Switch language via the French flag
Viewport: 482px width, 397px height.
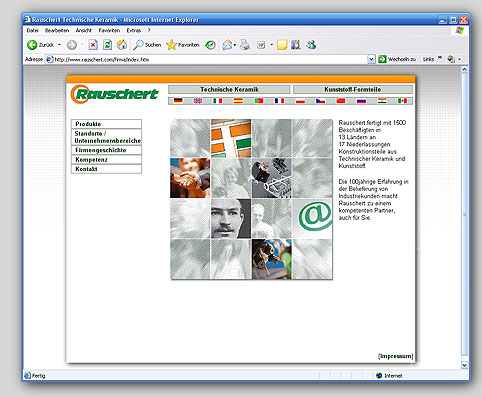[x=279, y=101]
